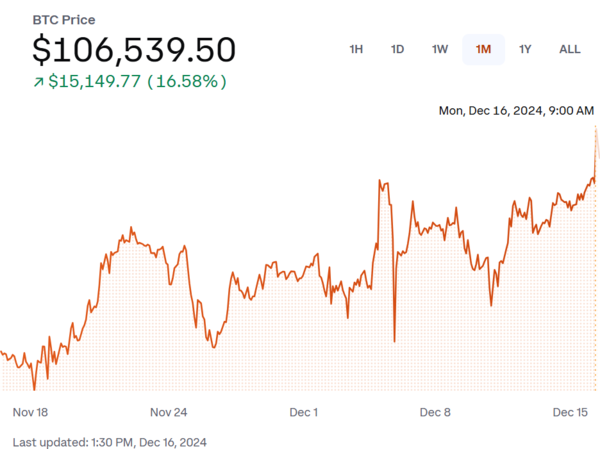Click the lowest point of the sharp price dip

point(394,341)
